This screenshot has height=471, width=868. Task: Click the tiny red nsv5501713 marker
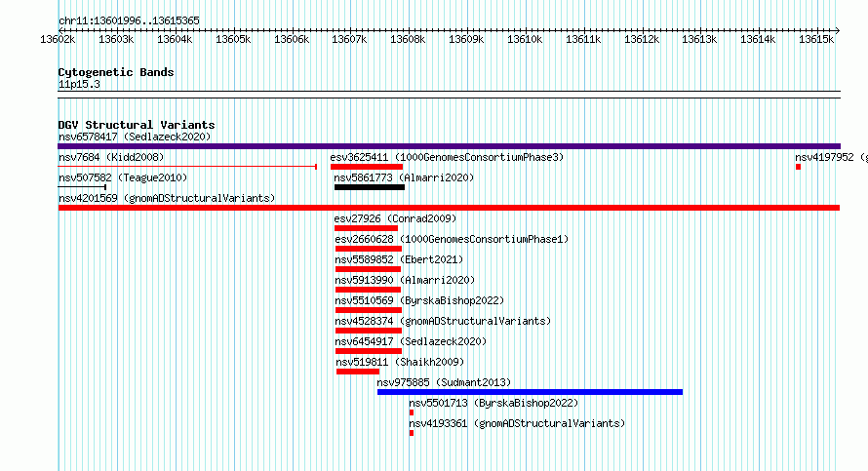point(412,412)
